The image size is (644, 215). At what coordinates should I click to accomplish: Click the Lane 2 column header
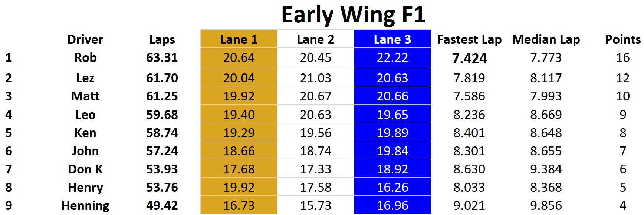[x=316, y=40]
